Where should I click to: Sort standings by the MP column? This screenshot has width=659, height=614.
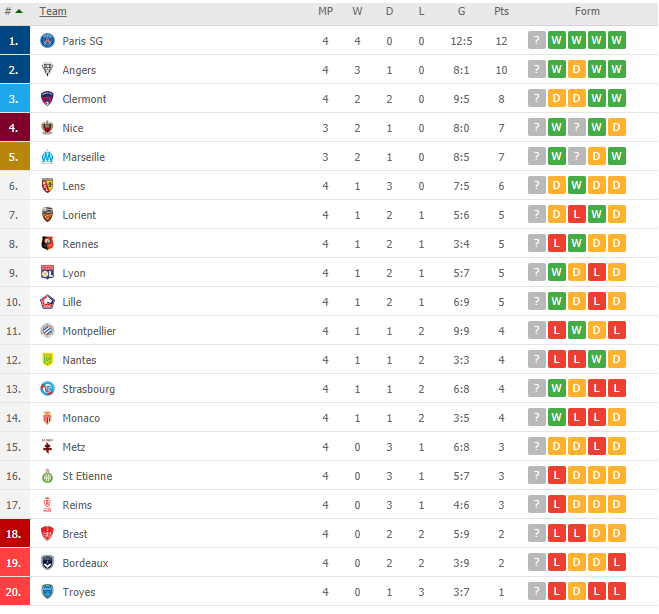point(325,11)
